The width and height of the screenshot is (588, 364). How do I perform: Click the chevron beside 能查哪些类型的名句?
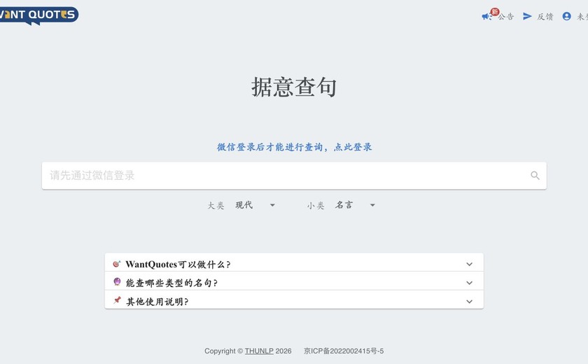[469, 283]
